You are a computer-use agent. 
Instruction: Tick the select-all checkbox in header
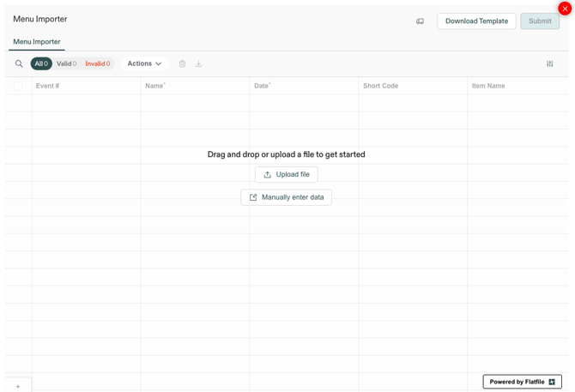(x=18, y=86)
